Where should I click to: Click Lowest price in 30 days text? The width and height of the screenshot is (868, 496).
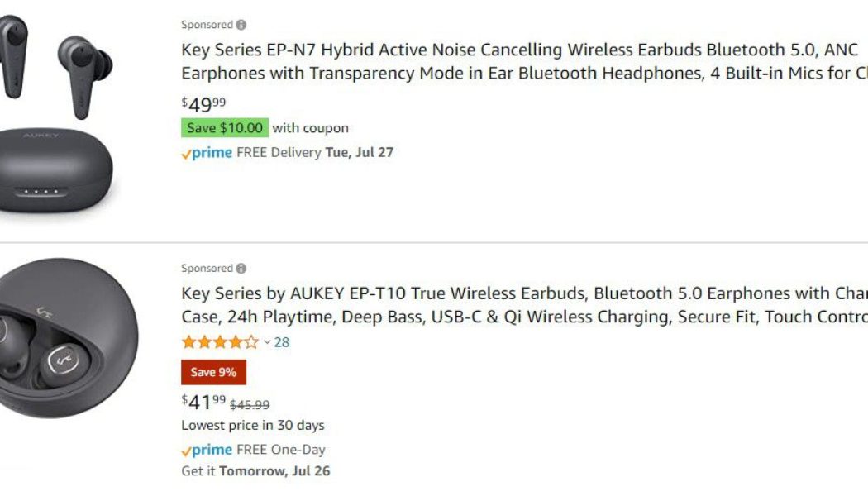(x=252, y=425)
